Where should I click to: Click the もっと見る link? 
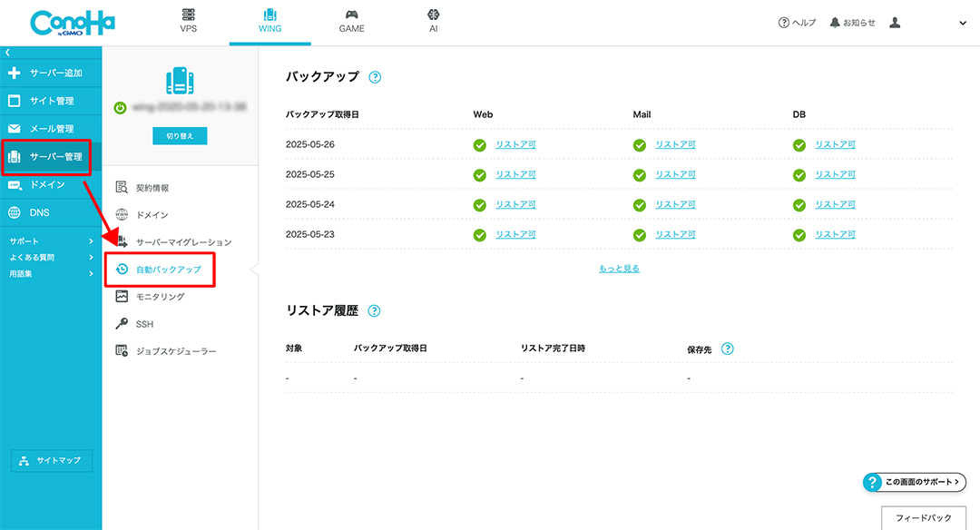coord(620,268)
